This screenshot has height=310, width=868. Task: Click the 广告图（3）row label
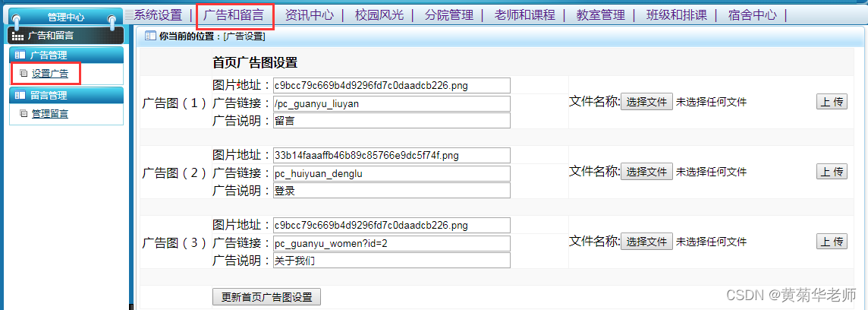pos(175,243)
